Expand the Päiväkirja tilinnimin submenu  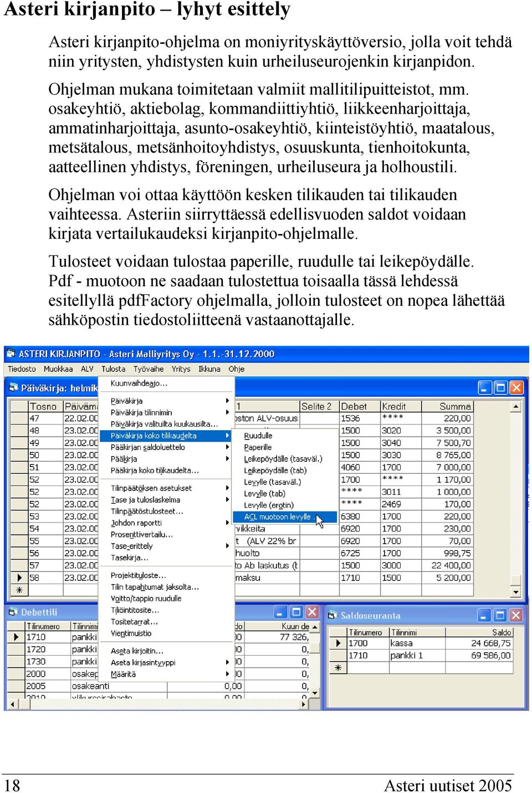[x=166, y=412]
